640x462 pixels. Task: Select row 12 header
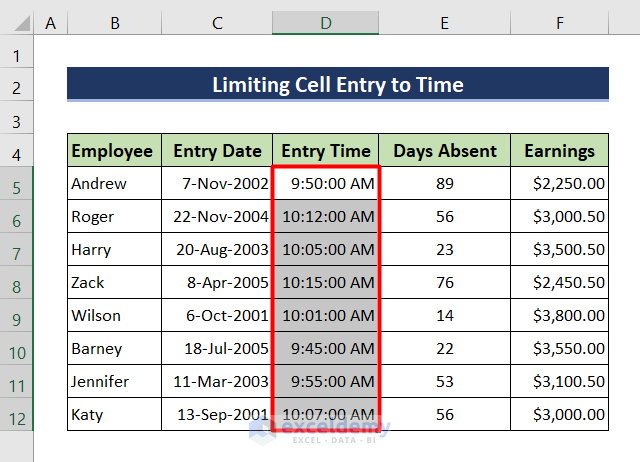[x=17, y=415]
